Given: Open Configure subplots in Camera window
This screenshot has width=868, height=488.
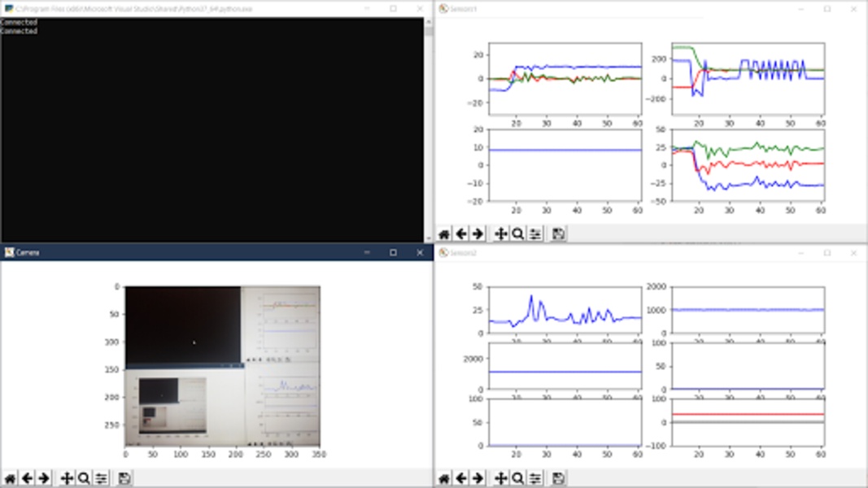Looking at the screenshot, I should pos(102,478).
